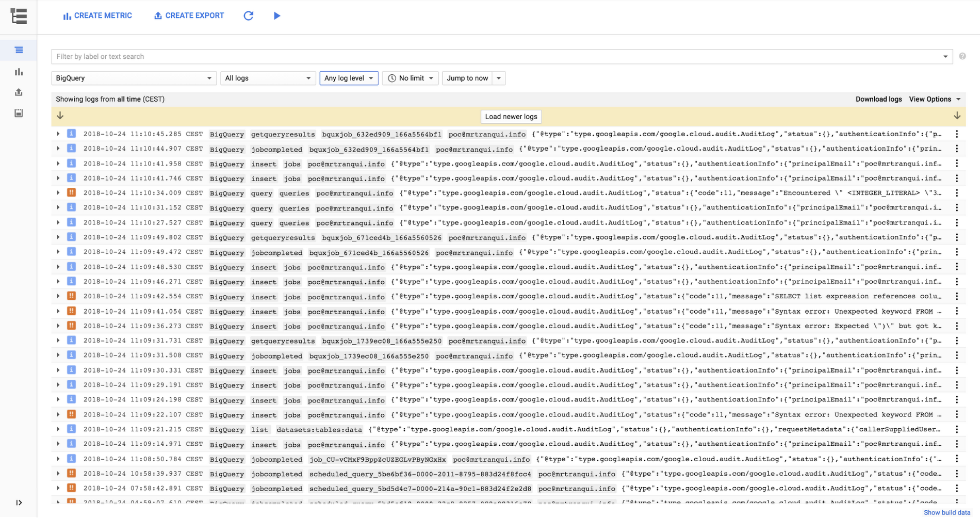Click the info severity icon at 11:08:50.784
Screen dimensions: 980x518
point(72,459)
